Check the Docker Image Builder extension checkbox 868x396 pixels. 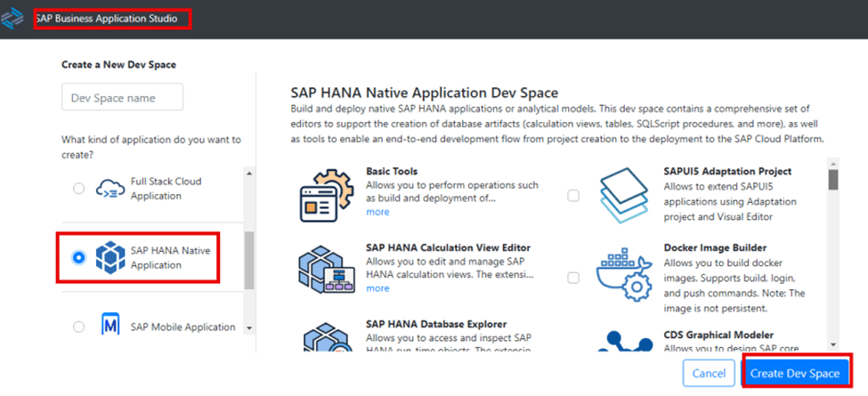[573, 277]
